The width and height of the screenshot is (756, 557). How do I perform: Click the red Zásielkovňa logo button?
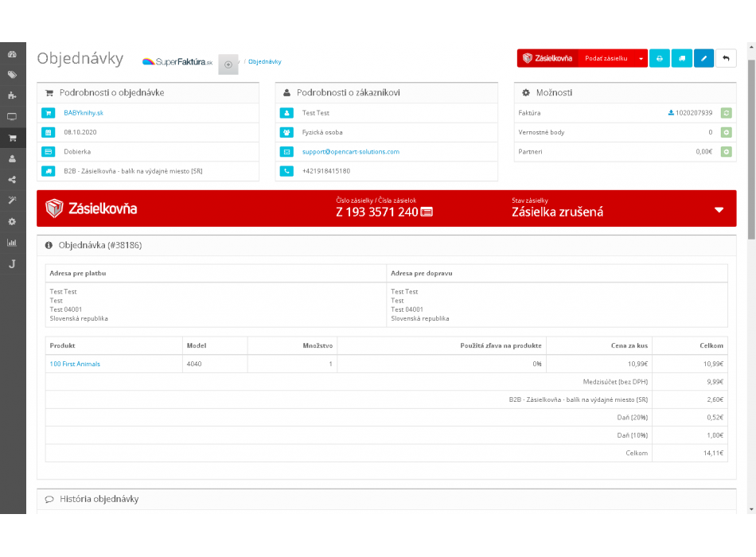pyautogui.click(x=548, y=58)
